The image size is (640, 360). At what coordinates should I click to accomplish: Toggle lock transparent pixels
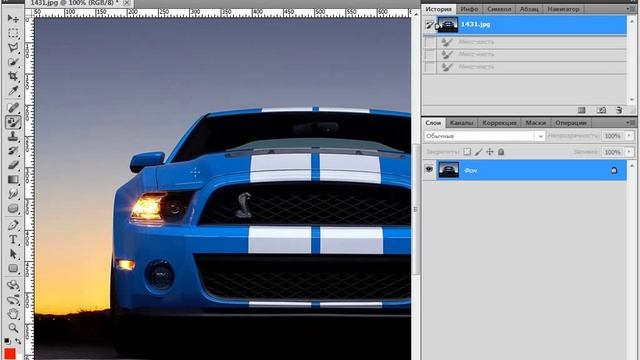pos(467,152)
